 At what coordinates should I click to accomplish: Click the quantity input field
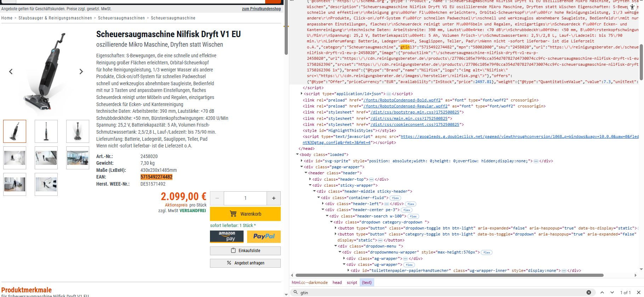point(245,198)
